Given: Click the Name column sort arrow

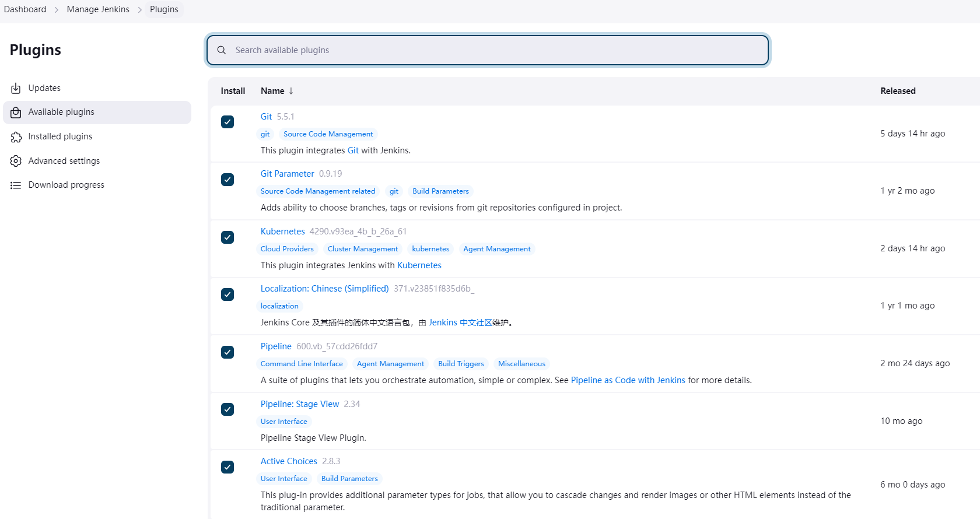Looking at the screenshot, I should [x=291, y=91].
